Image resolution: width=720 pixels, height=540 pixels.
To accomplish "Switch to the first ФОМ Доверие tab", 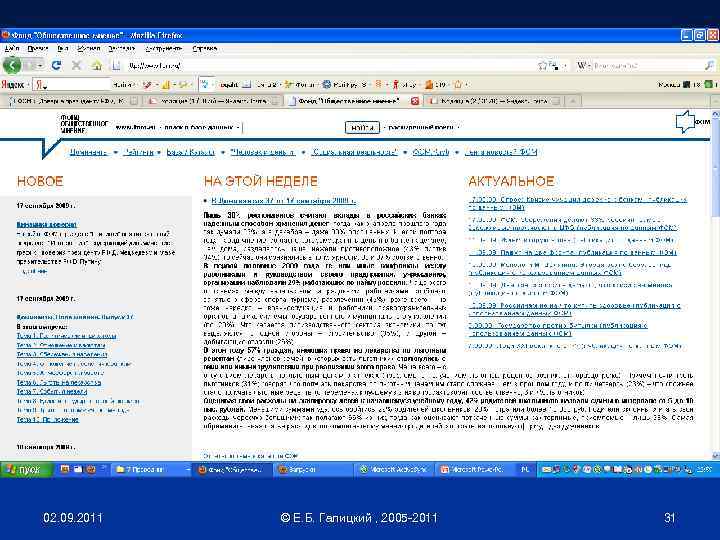I will tap(70, 101).
